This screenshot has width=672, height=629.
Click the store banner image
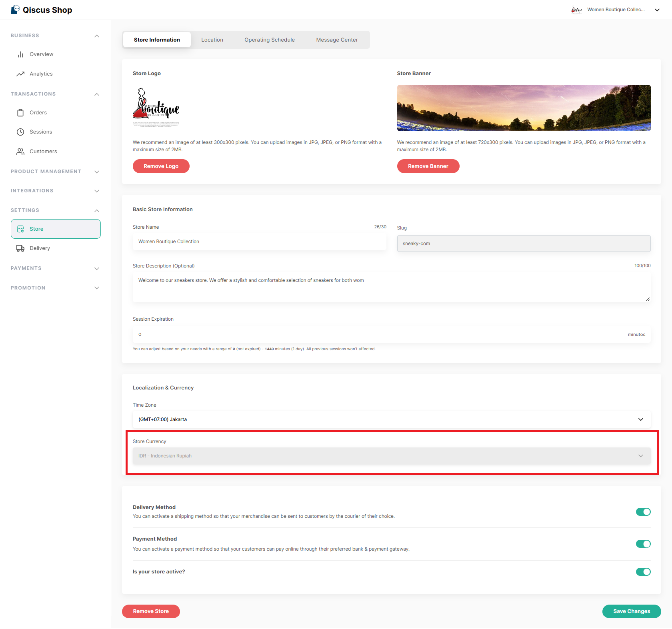pyautogui.click(x=524, y=108)
